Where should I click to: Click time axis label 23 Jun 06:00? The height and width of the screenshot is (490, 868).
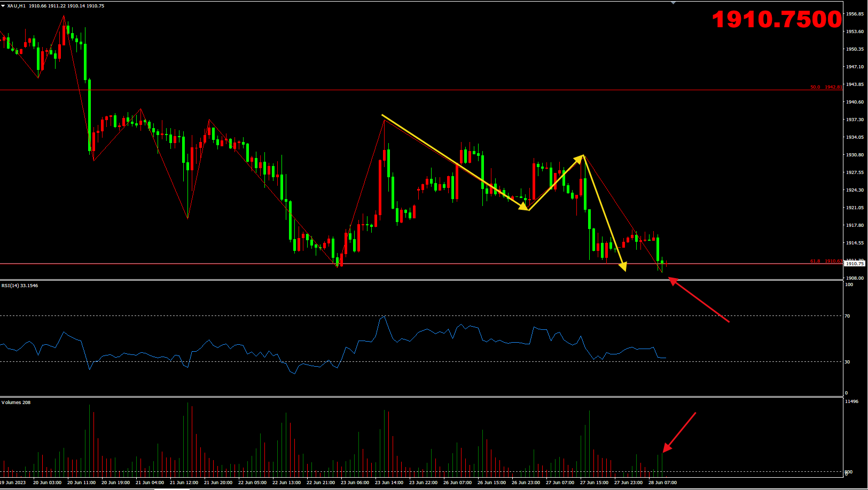click(x=355, y=483)
